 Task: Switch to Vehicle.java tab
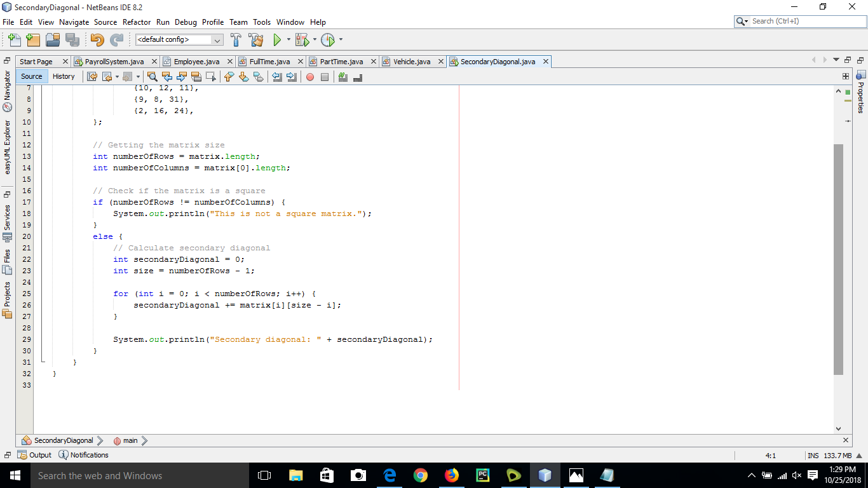click(412, 62)
